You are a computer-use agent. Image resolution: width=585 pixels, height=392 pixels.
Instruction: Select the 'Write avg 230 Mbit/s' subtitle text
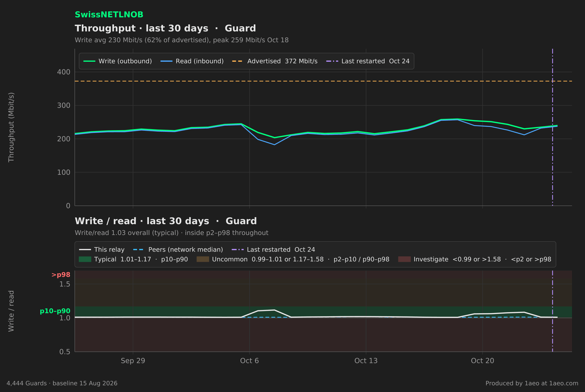(x=182, y=40)
